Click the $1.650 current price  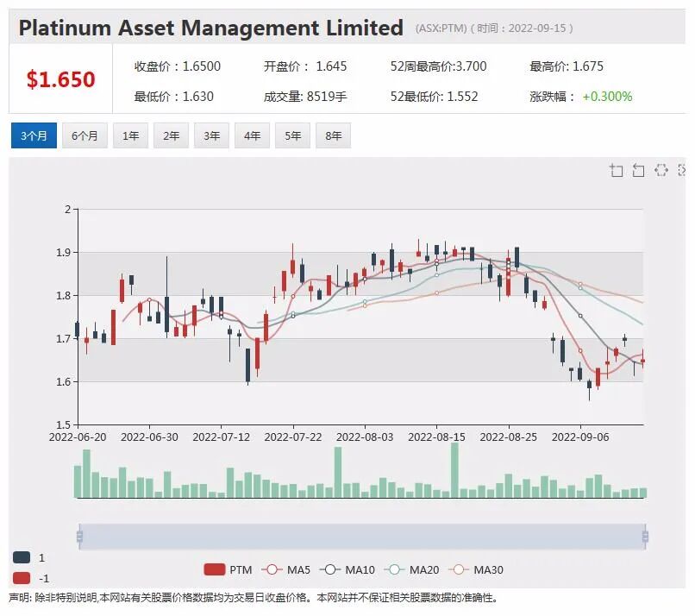(x=60, y=79)
